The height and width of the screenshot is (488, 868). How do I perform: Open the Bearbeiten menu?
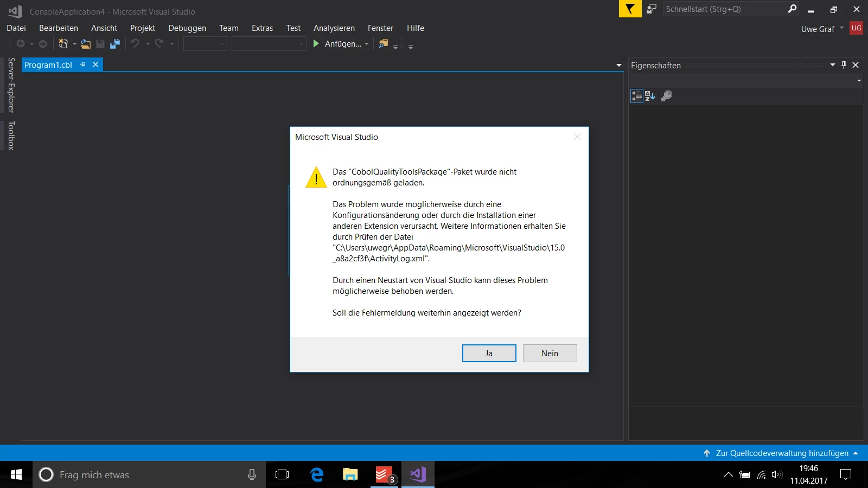point(59,28)
